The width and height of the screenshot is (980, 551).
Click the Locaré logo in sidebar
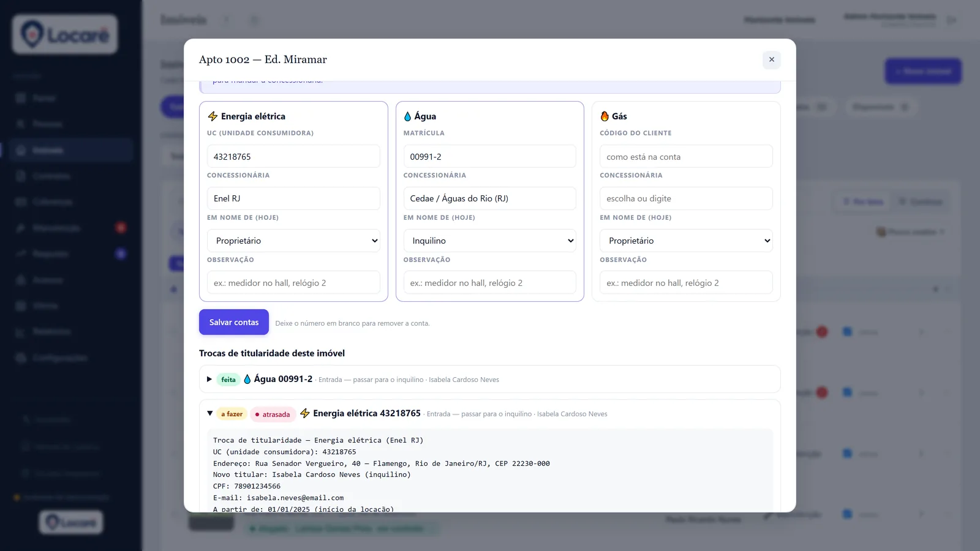(x=65, y=35)
